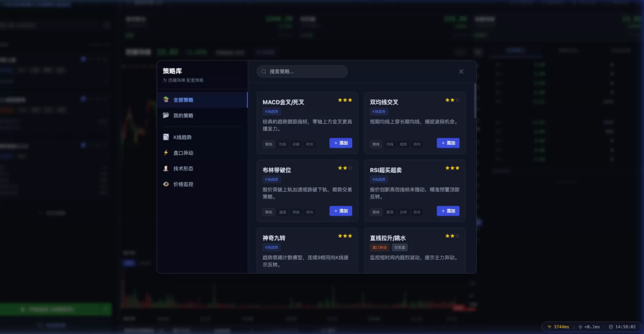Open the 直线拉升/跳水 card title

coord(387,238)
